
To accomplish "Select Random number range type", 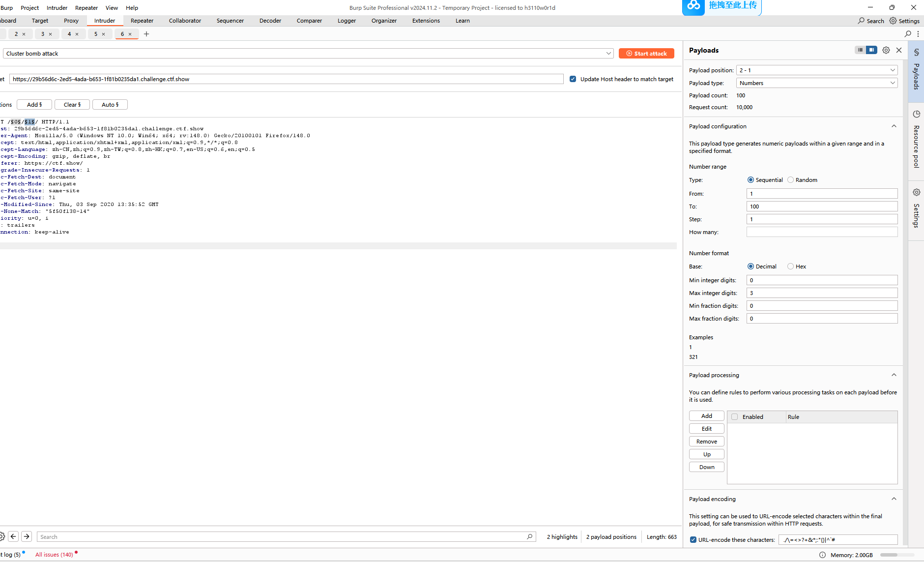I will (x=790, y=180).
